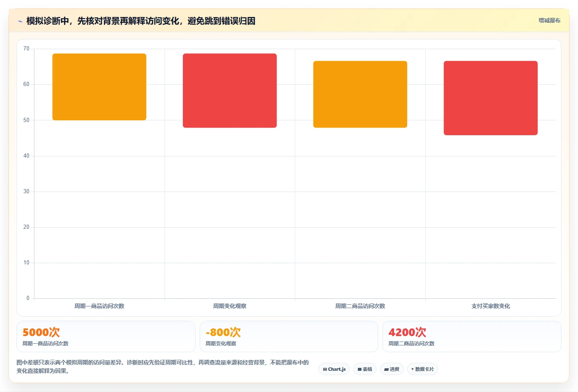Click the card caption 周期二商品访问次数 under 4200次
The width and height of the screenshot is (578, 392).
pyautogui.click(x=411, y=344)
